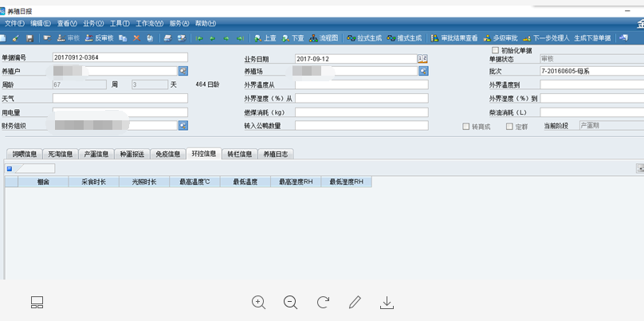Open the 业务日期 date picker button
Viewport: 644px width, 321px height.
coord(422,59)
